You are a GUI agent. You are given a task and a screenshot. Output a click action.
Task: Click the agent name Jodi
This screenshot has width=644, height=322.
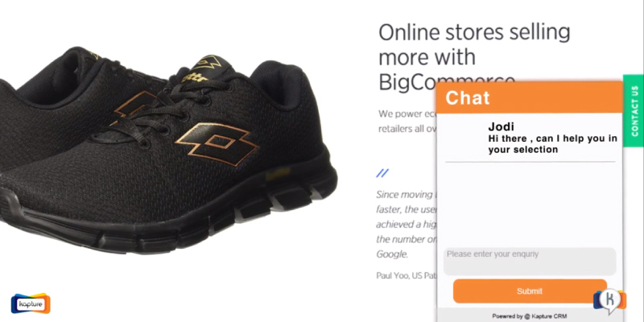[501, 127]
